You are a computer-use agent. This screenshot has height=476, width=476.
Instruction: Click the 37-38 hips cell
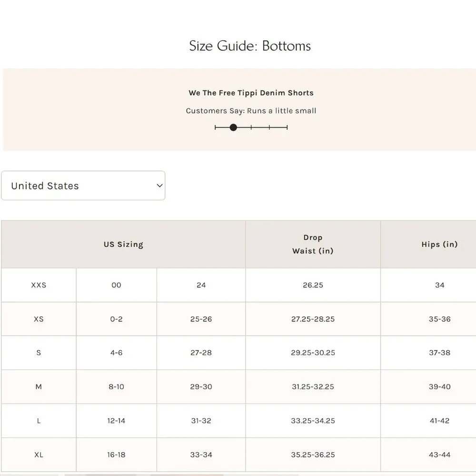[428, 353]
